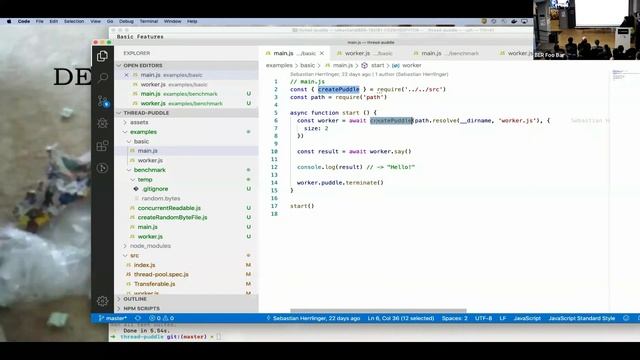Open thread-pool.spec.js file
Image resolution: width=640 pixels, height=360 pixels.
click(x=161, y=274)
